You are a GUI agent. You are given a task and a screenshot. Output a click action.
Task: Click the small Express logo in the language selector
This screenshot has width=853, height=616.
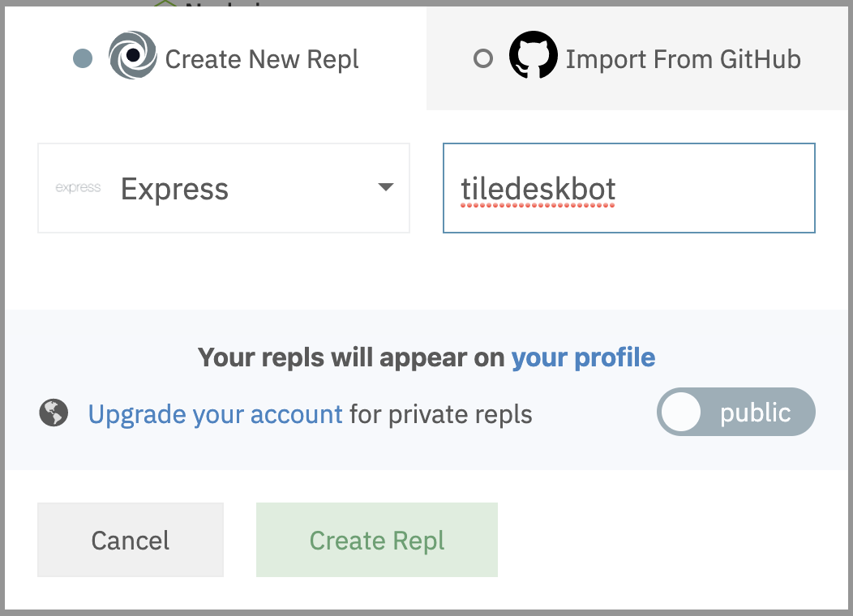[78, 188]
